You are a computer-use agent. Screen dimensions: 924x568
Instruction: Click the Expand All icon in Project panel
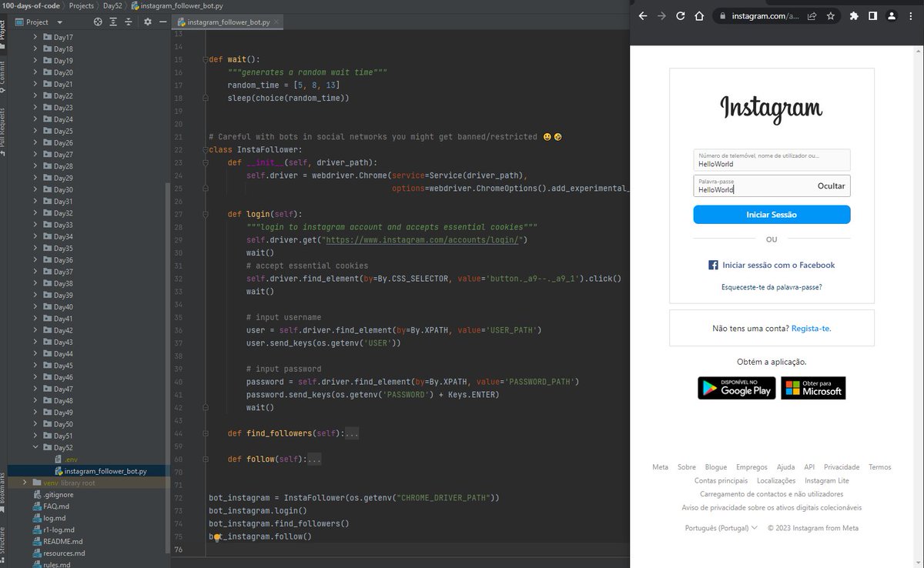112,22
